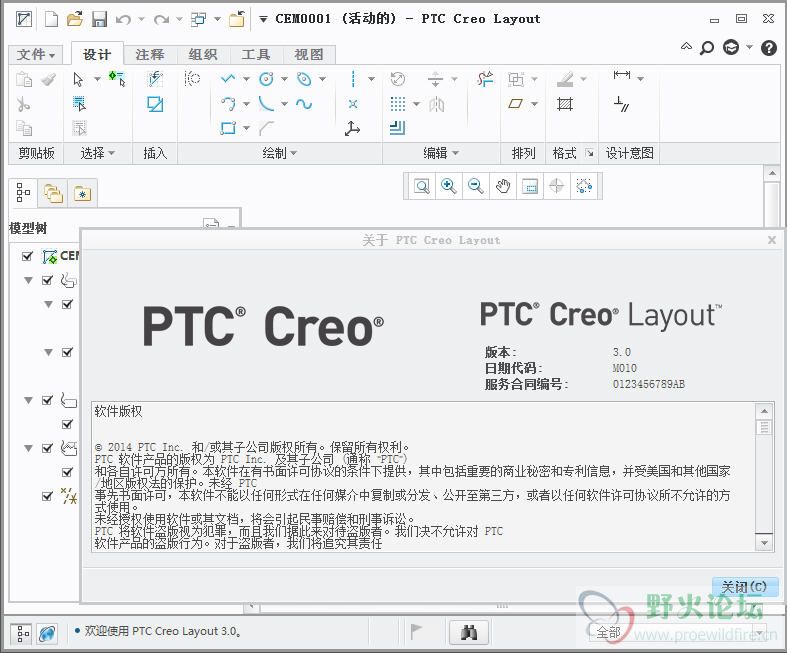The width and height of the screenshot is (787, 653).
Task: Switch to the 视图 tab
Action: point(309,54)
